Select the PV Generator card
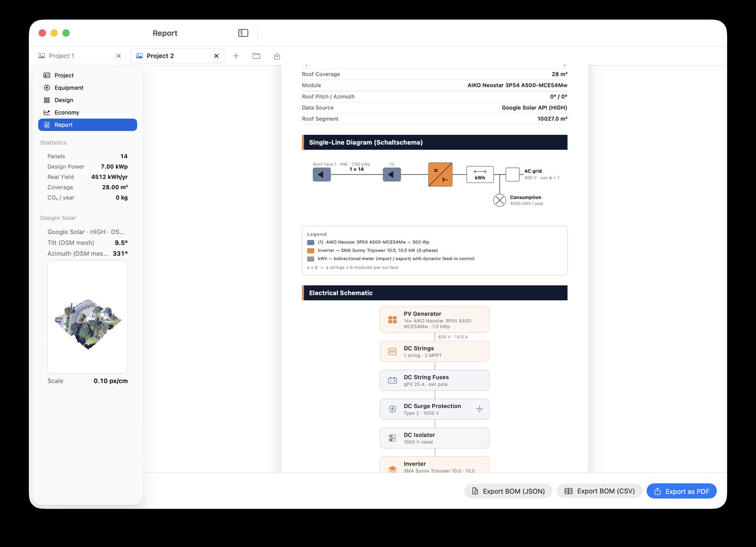 coord(434,320)
